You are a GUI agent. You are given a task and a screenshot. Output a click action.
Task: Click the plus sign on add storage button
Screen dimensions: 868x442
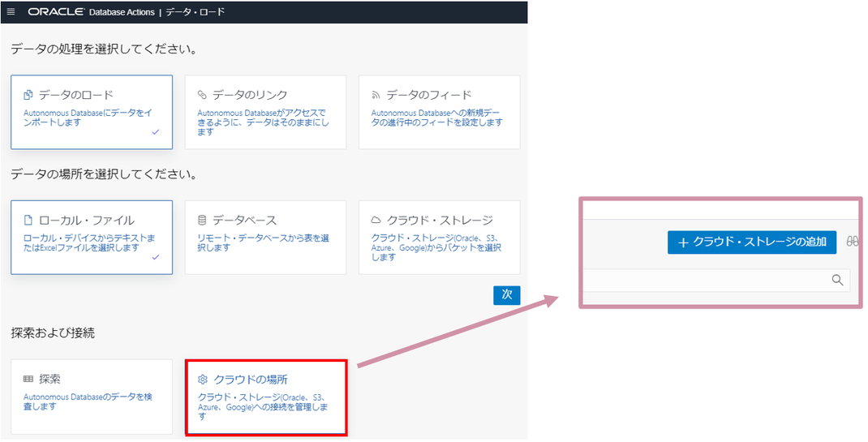point(683,242)
